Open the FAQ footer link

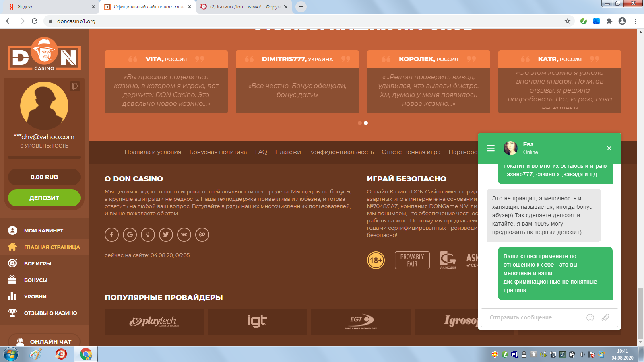[x=261, y=152]
